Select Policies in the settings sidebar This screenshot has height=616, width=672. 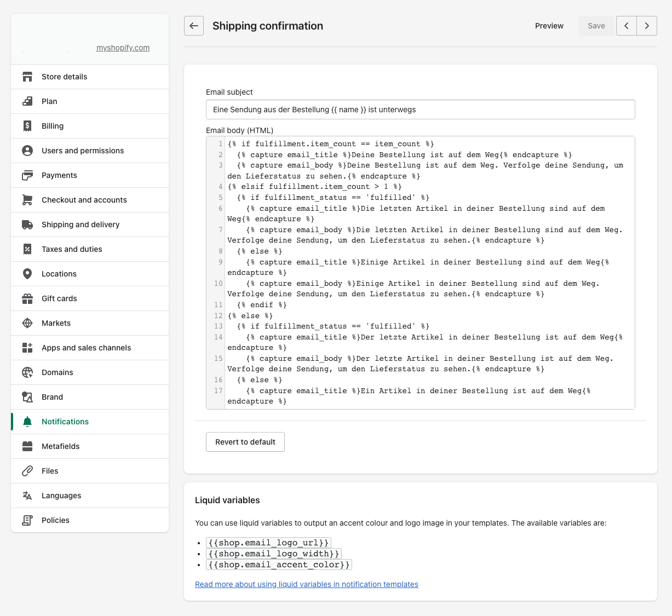(x=55, y=520)
